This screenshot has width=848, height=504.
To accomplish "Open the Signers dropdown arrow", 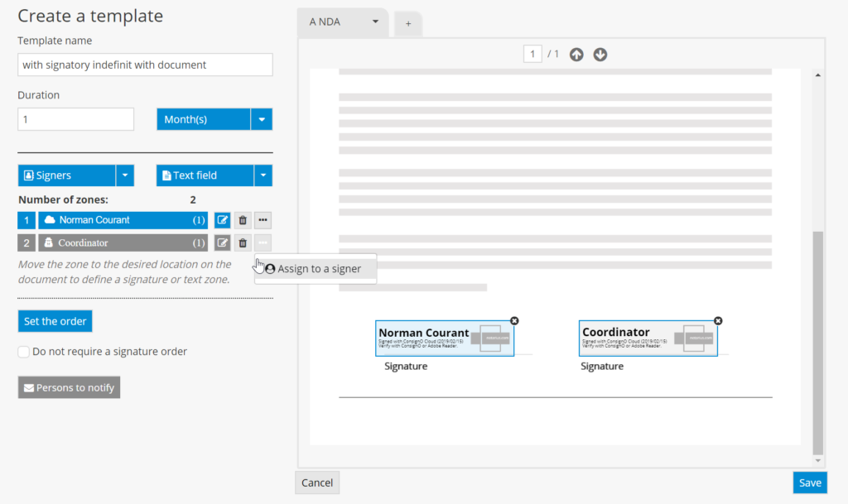I will (125, 175).
